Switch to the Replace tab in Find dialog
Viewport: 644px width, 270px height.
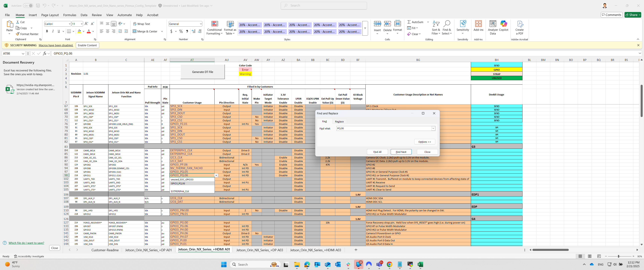pyautogui.click(x=339, y=121)
